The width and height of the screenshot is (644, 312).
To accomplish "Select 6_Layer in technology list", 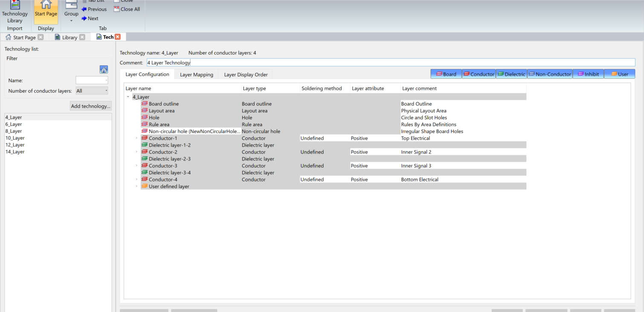I will pos(58,124).
